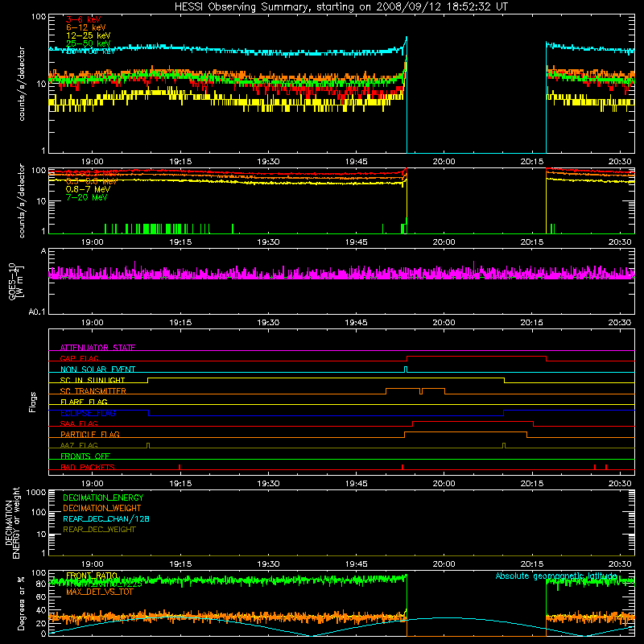Click the SC_TRANSMITTER flag label
The image size is (644, 644).
tap(93, 391)
